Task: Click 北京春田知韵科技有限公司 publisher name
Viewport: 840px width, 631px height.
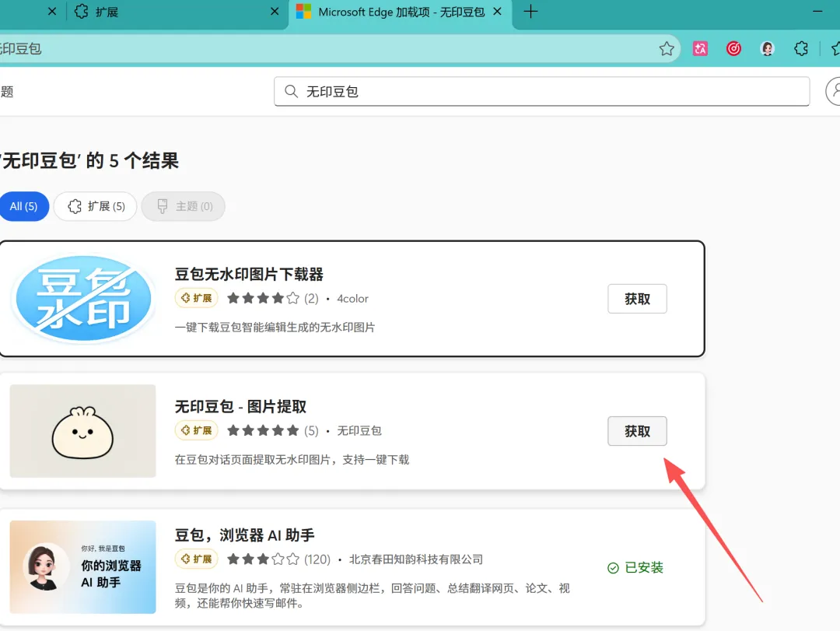Action: tap(415, 559)
